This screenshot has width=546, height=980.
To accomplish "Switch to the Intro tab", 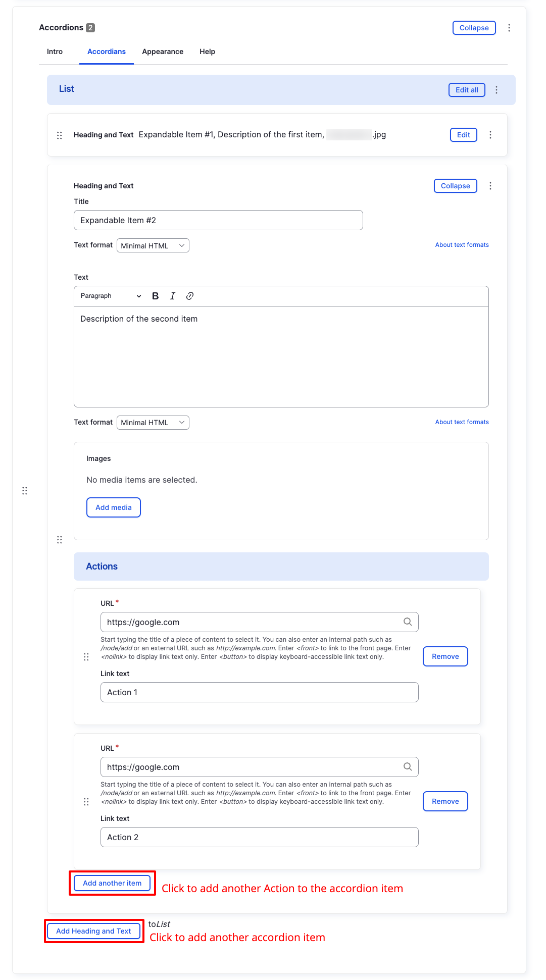I will click(55, 51).
